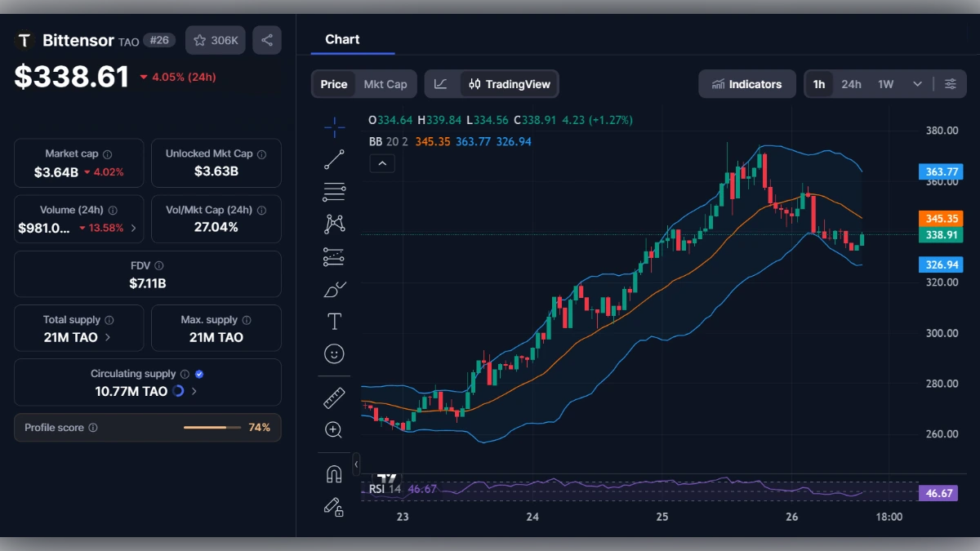Click the Profile score progress bar
980x551 pixels.
212,427
